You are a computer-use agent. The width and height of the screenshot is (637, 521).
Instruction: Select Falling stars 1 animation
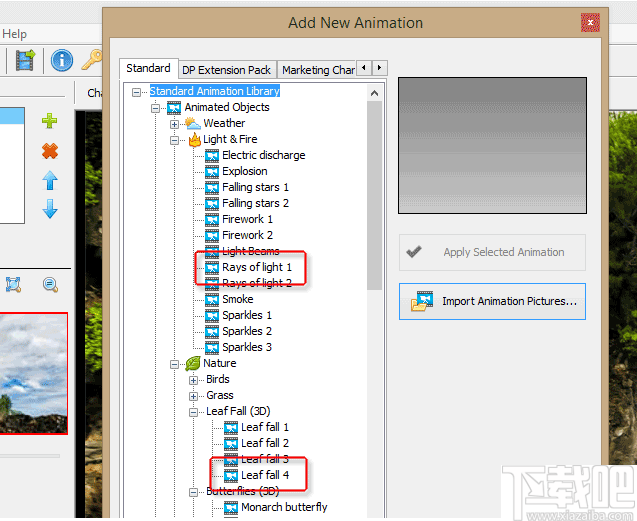coord(256,187)
